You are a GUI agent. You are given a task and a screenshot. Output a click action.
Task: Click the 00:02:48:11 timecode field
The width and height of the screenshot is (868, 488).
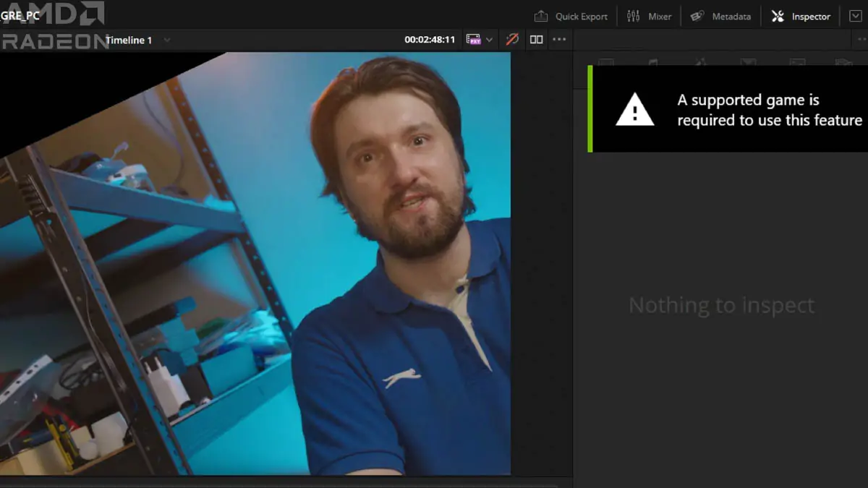point(430,40)
